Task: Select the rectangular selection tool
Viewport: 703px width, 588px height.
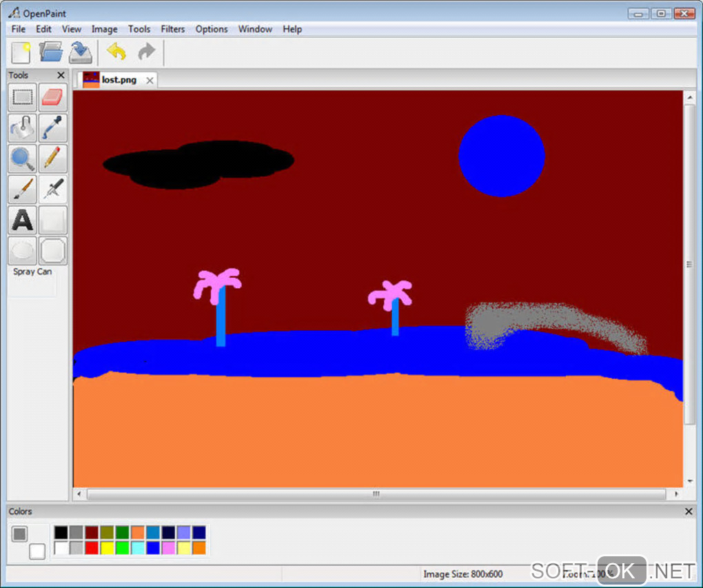Action: 23,97
